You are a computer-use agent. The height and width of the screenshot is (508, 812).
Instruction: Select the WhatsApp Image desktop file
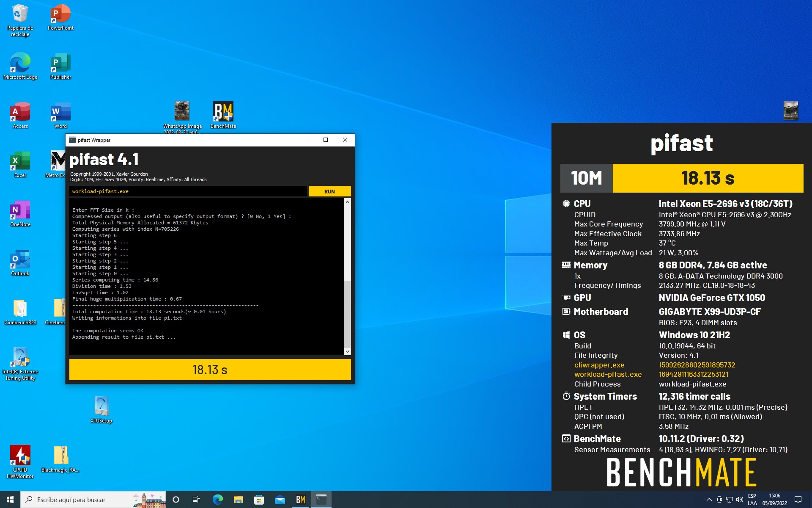pos(182,117)
